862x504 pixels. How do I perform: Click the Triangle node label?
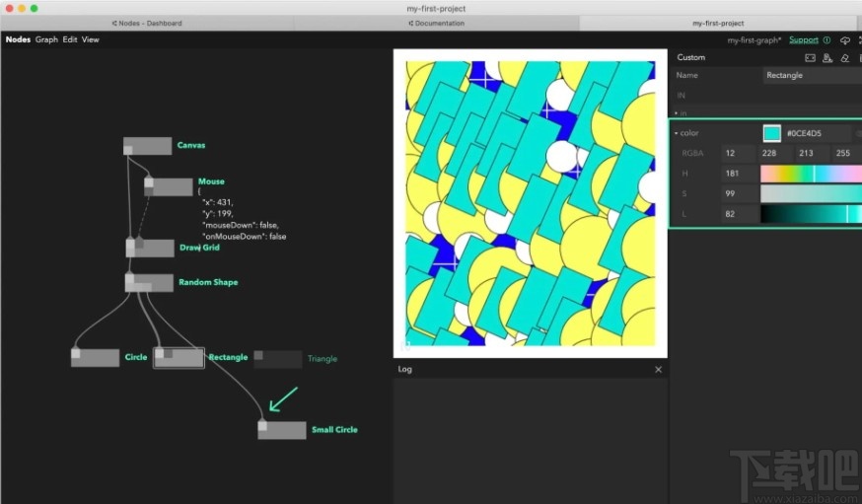(x=323, y=359)
